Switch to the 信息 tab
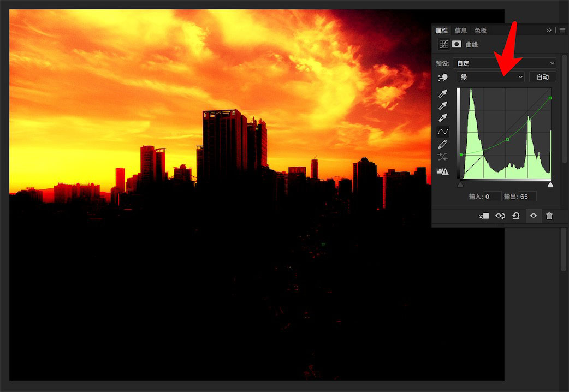 coord(460,31)
